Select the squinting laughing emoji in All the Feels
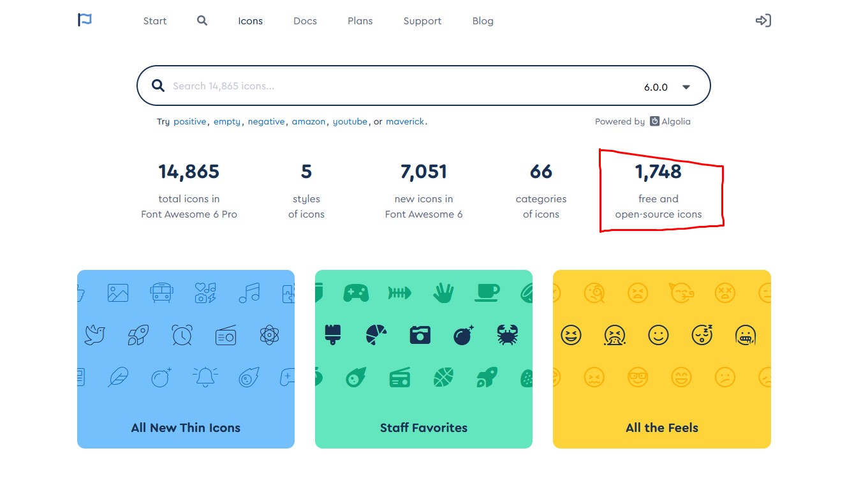The image size is (868, 483). point(571,334)
